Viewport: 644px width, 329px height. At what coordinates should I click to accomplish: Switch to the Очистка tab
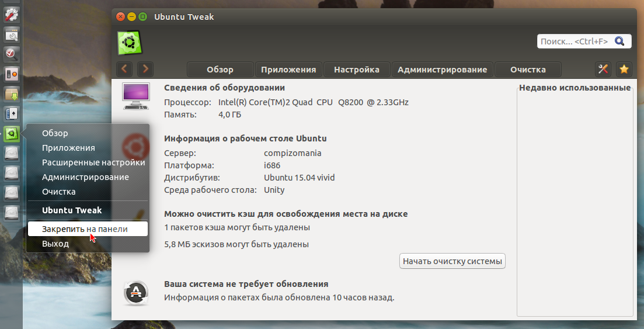[528, 70]
